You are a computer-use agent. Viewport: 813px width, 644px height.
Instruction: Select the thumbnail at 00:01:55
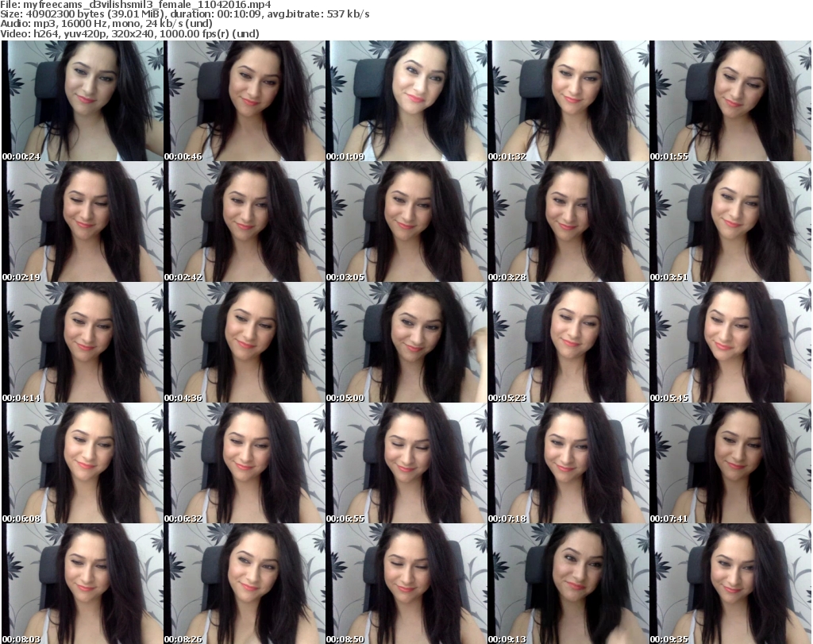coord(730,101)
